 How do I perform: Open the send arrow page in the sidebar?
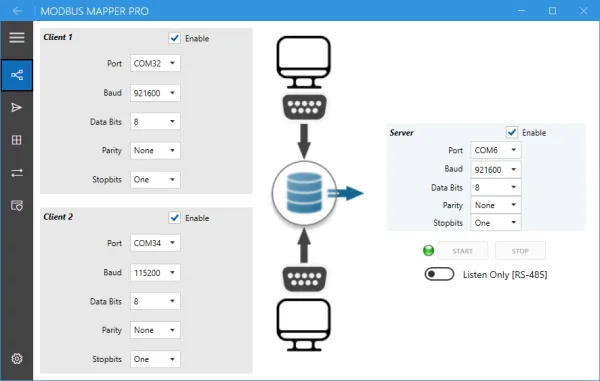pos(16,107)
